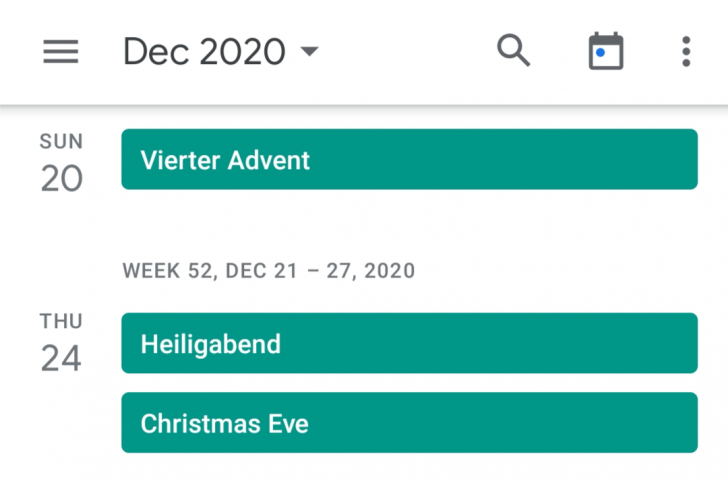The height and width of the screenshot is (485, 728).
Task: Tap the Dec 2020 month title
Action: (x=204, y=52)
